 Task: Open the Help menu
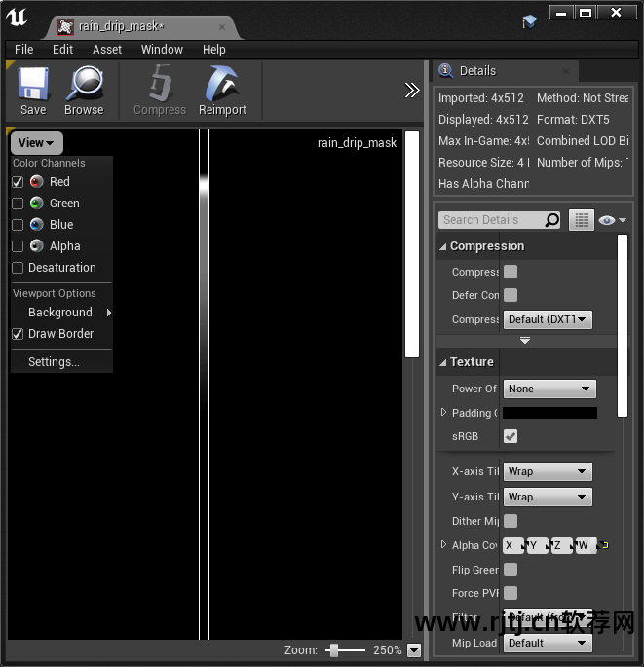(x=214, y=50)
